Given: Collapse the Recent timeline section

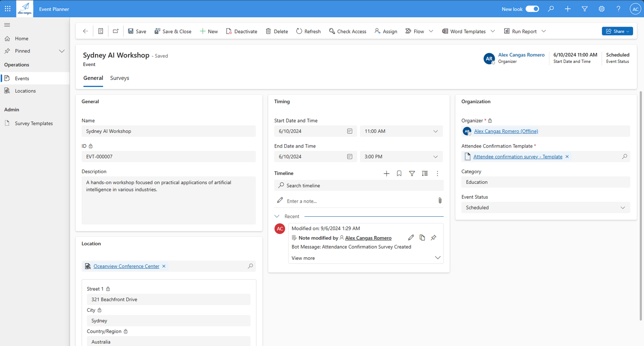Looking at the screenshot, I should pos(277,216).
